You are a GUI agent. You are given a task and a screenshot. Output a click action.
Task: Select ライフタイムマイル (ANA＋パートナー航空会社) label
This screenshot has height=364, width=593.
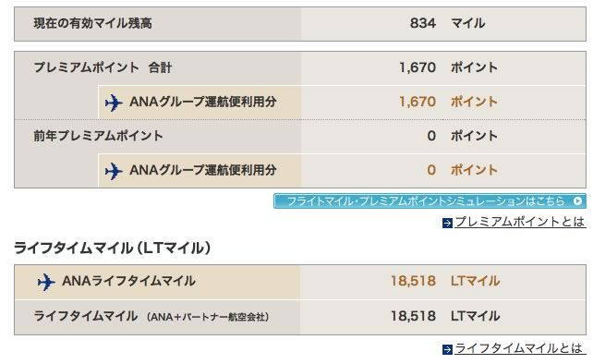[x=151, y=316]
